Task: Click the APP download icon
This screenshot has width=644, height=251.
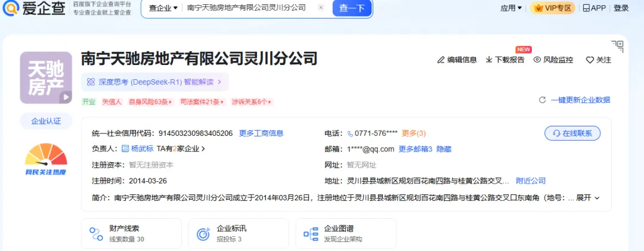Action: click(x=595, y=8)
